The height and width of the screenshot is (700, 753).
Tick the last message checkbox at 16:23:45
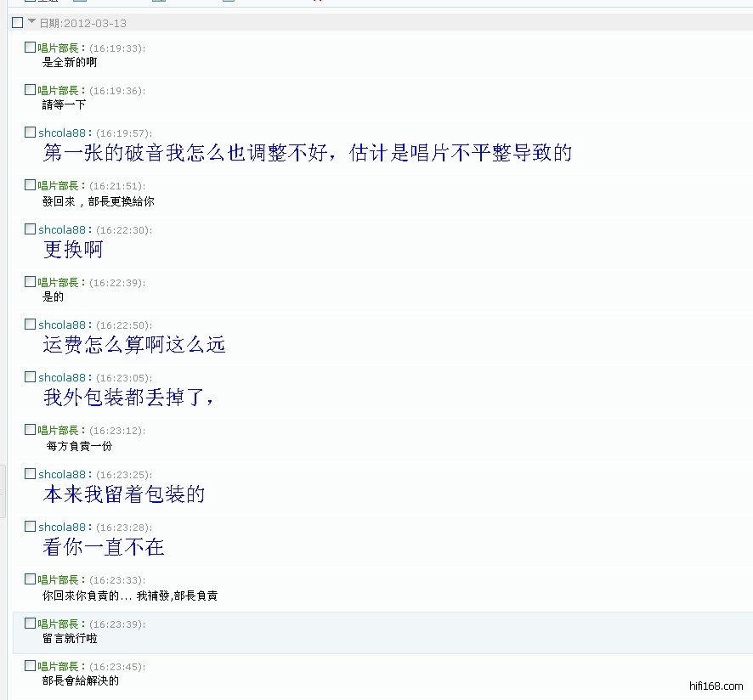point(31,666)
